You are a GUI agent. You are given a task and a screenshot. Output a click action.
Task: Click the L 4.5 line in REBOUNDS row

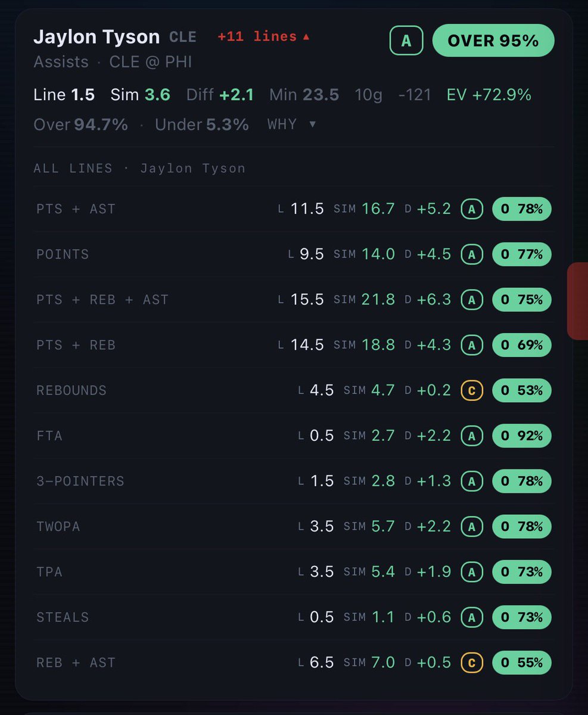coord(316,390)
